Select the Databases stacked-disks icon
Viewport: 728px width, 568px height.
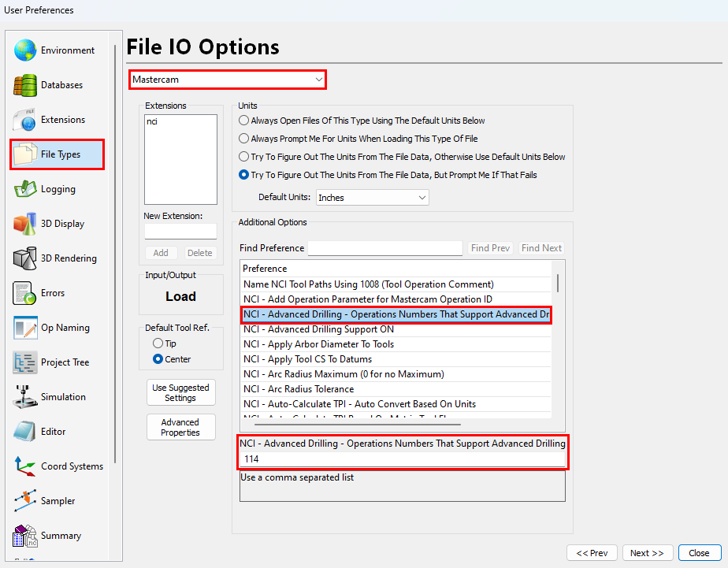click(x=25, y=85)
